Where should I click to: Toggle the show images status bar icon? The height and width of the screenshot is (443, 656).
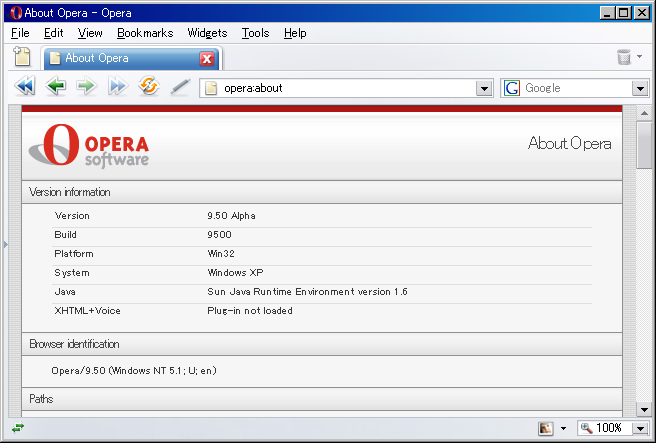546,428
